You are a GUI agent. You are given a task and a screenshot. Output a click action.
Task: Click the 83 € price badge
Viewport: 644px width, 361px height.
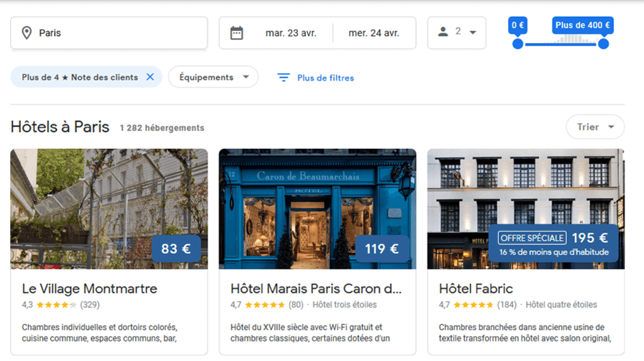click(176, 249)
